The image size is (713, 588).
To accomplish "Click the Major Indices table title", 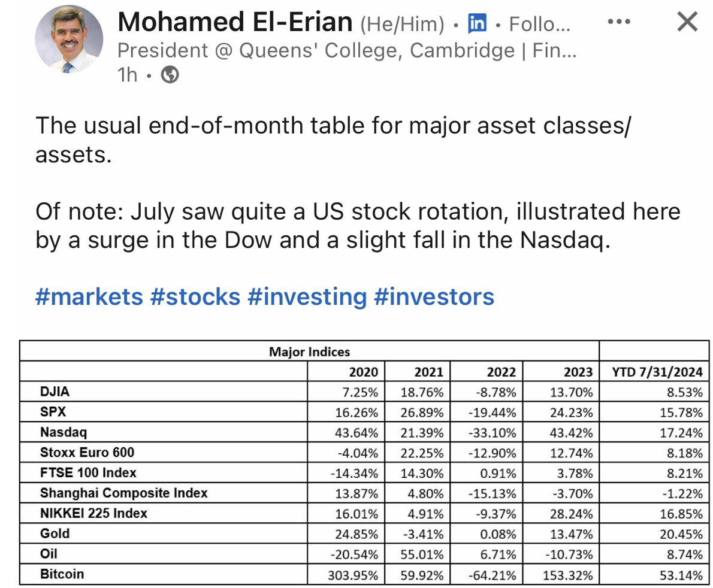I will click(309, 351).
